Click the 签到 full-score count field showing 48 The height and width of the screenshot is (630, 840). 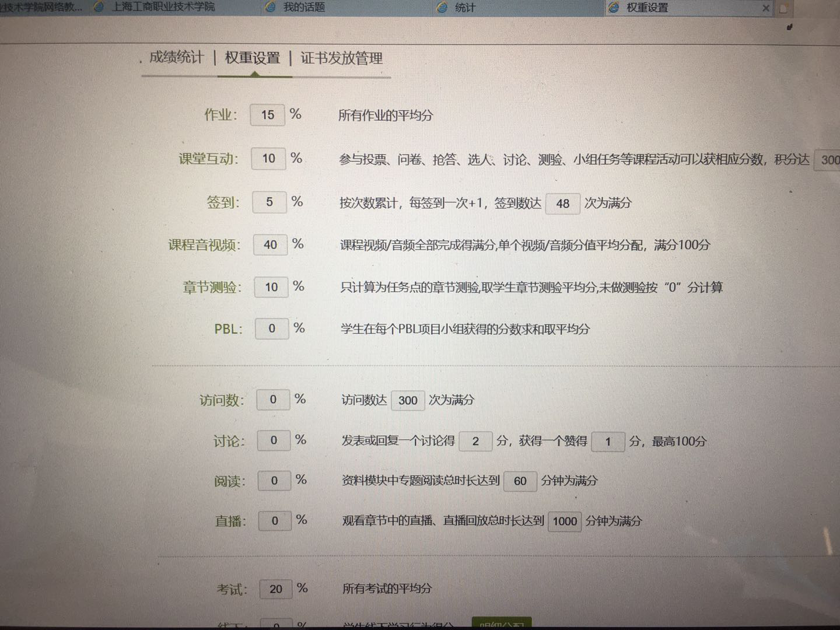pos(563,204)
